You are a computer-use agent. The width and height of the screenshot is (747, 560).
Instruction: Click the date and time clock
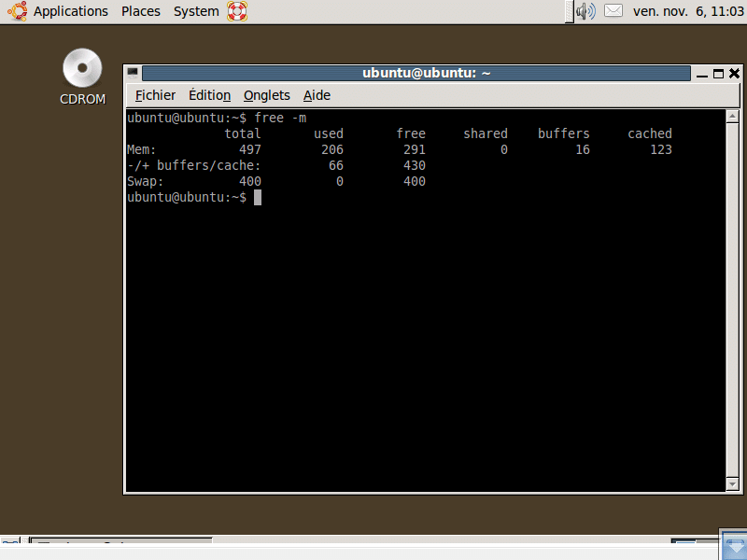(688, 11)
